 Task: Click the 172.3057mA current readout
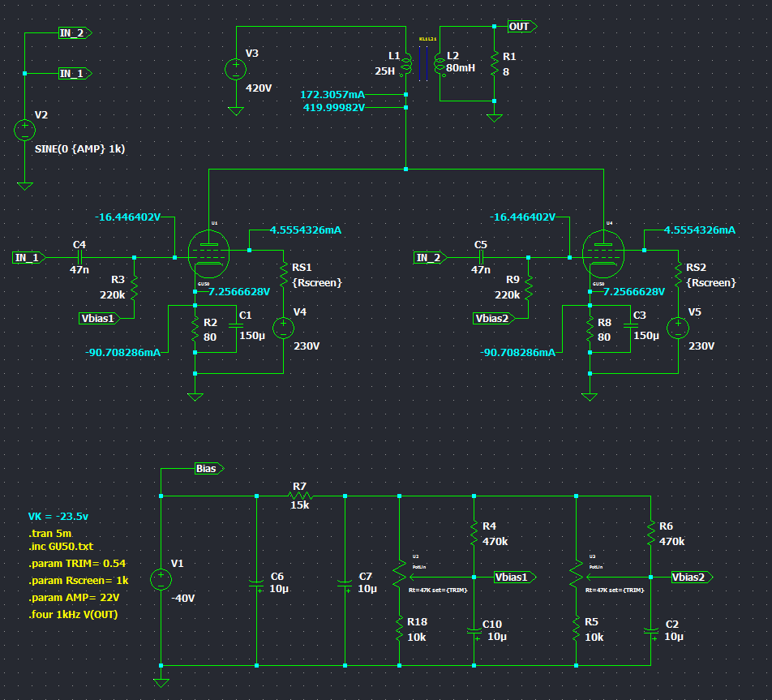tap(332, 95)
